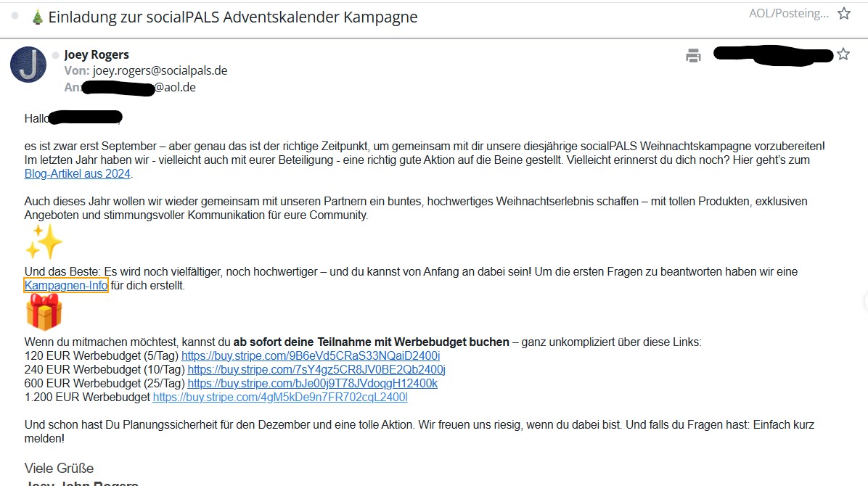Toggle the read status dot beside the subject
868x486 pixels.
coord(15,16)
